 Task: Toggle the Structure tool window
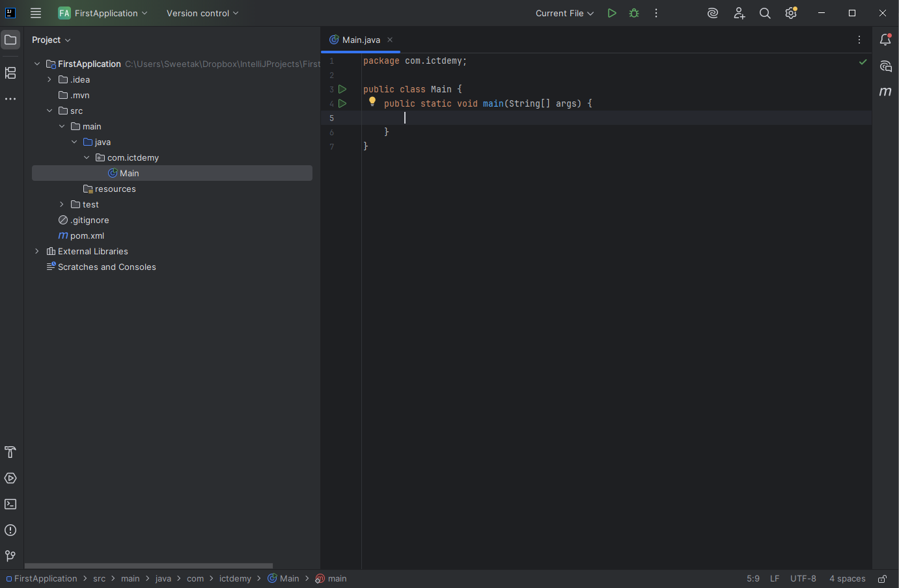point(10,73)
